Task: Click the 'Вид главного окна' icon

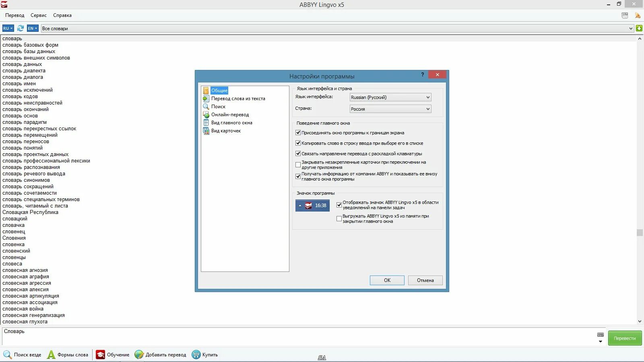Action: 206,123
